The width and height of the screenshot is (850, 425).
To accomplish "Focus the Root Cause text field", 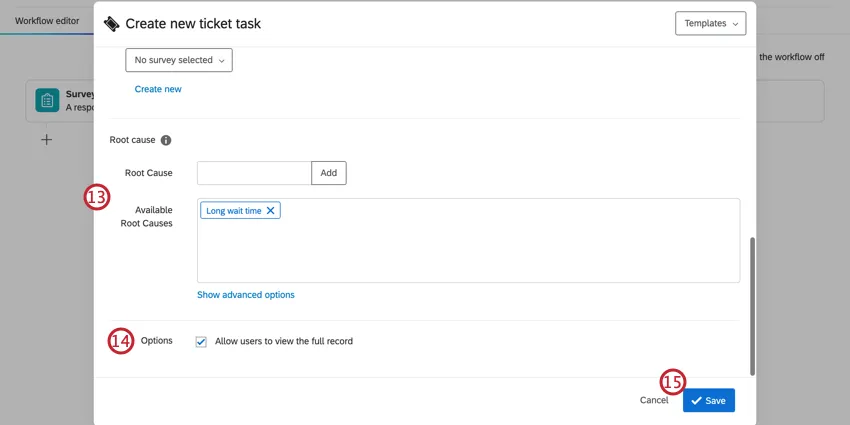I will coord(254,173).
